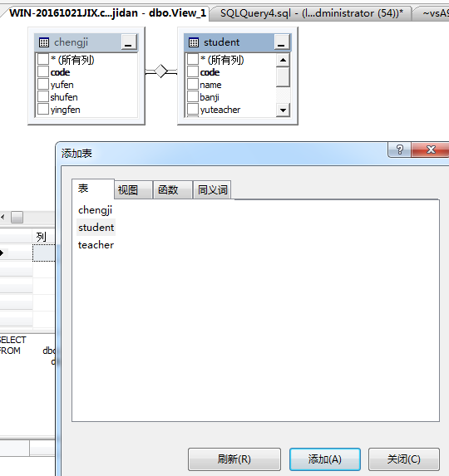Click the student table grid icon
The height and width of the screenshot is (476, 449).
[x=194, y=42]
